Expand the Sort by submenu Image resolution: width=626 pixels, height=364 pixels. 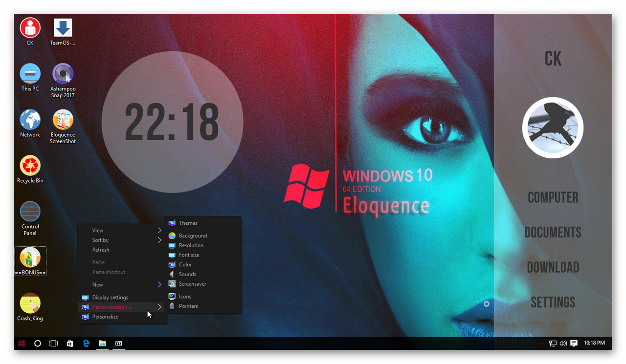pyautogui.click(x=122, y=240)
